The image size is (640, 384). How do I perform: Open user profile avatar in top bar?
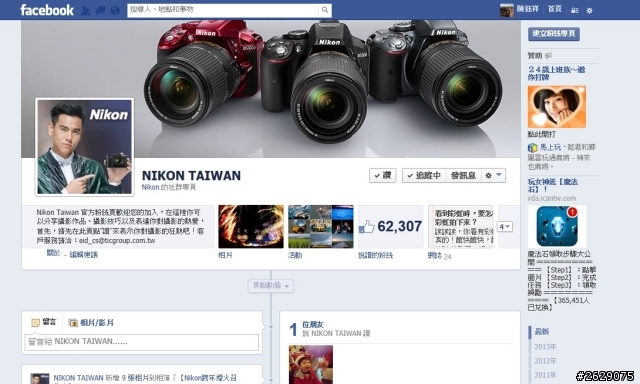coord(507,10)
